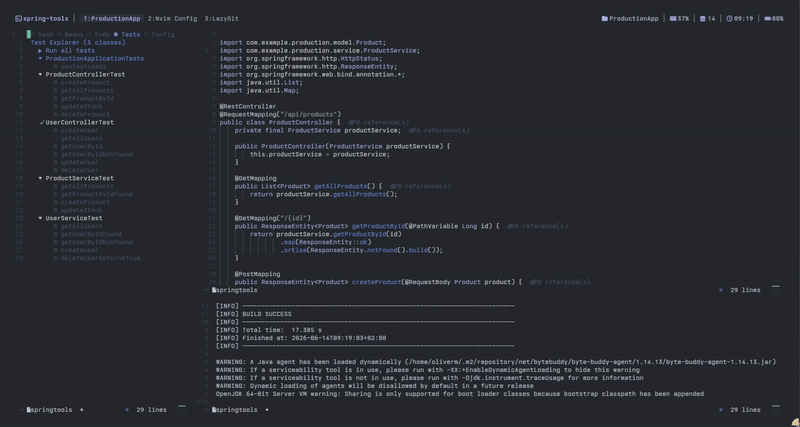800x427 pixels.
Task: Click the Total time: 17.385 s line
Action: click(269, 330)
